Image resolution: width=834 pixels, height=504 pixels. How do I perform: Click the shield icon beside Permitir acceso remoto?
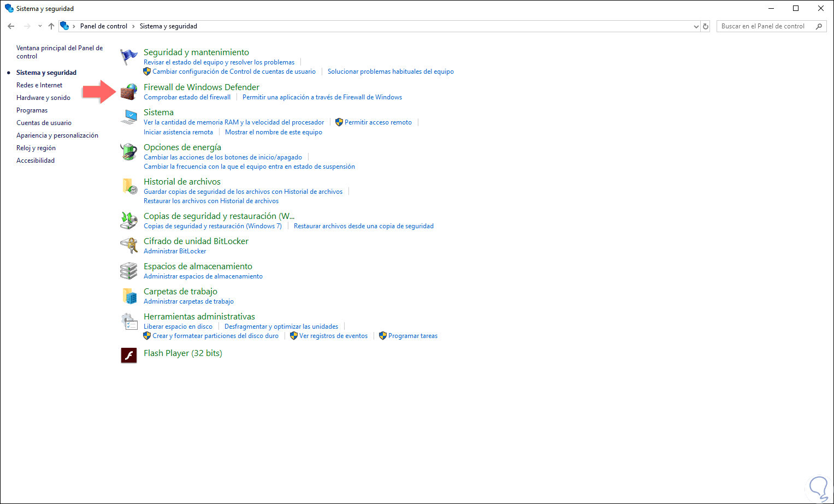tap(339, 122)
